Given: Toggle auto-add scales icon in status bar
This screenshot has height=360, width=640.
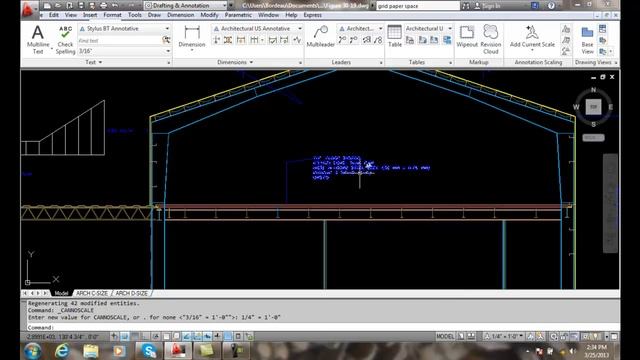Looking at the screenshot, I should [540, 336].
